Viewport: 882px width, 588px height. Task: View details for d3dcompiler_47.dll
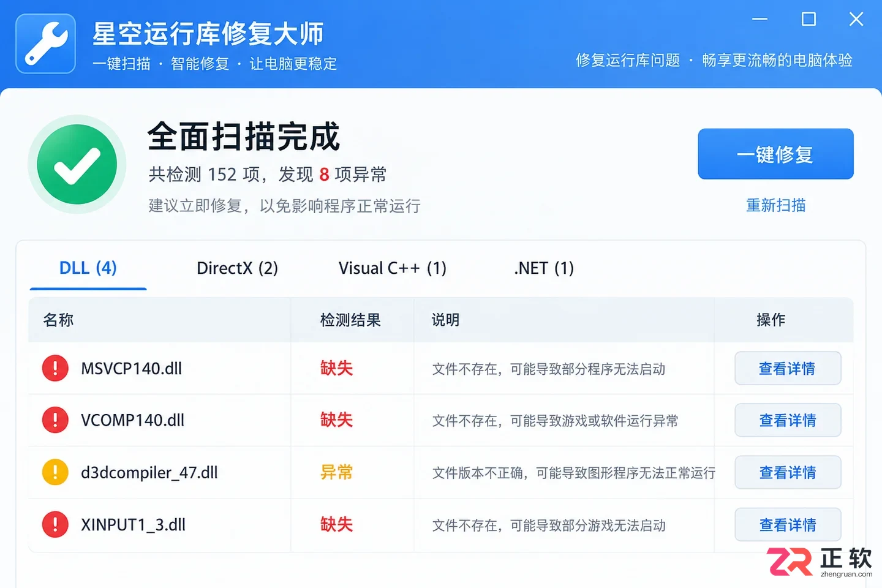[x=788, y=472]
